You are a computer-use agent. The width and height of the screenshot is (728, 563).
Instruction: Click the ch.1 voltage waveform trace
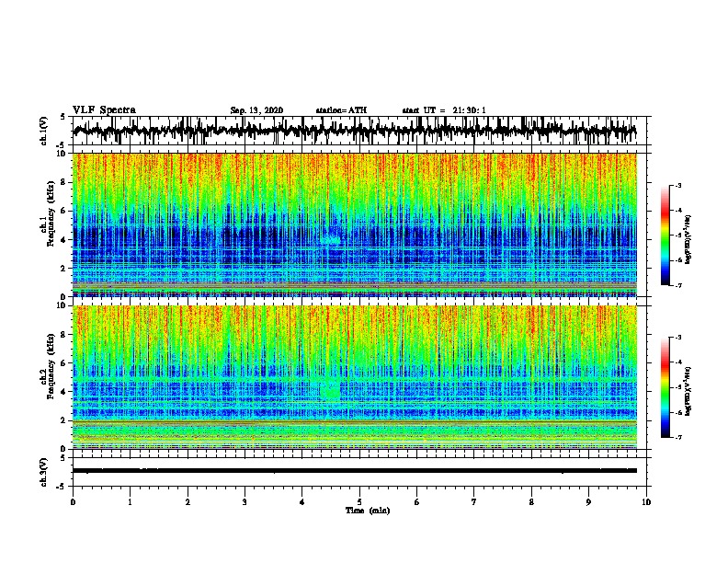[x=354, y=131]
